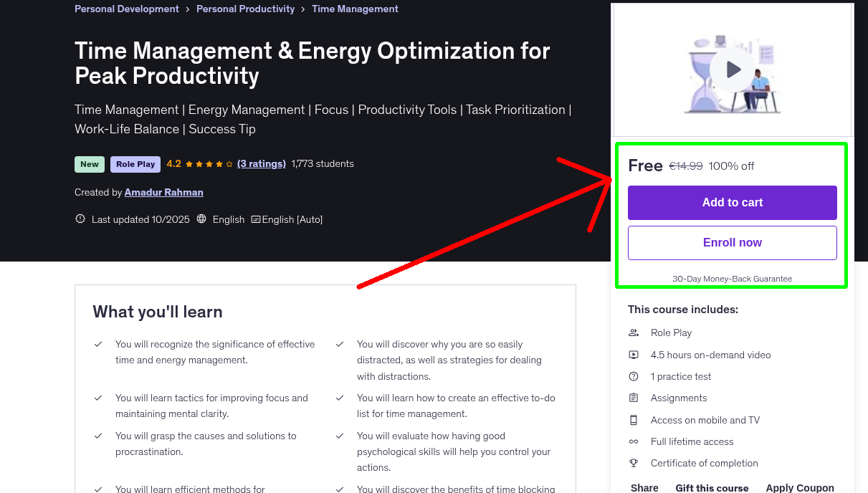Open the 3 ratings link
868x493 pixels.
coord(261,163)
